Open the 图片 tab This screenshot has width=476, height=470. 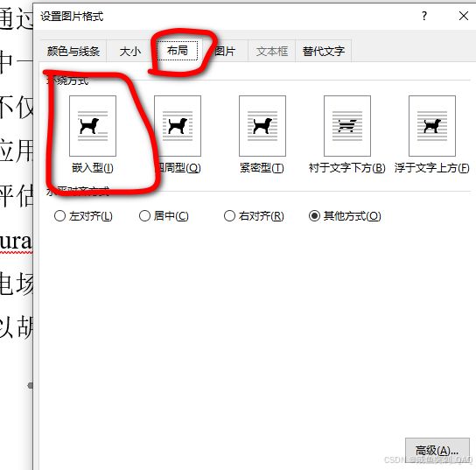point(225,51)
